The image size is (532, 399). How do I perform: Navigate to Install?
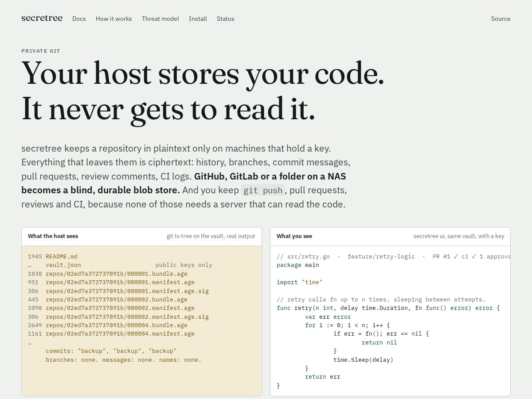click(198, 19)
